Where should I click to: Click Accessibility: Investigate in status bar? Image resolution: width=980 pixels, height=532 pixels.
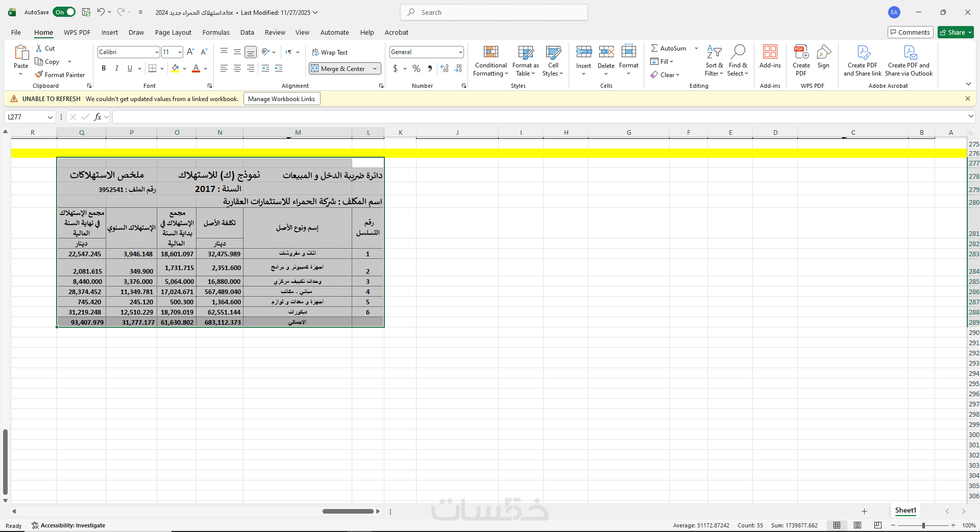[x=68, y=525]
